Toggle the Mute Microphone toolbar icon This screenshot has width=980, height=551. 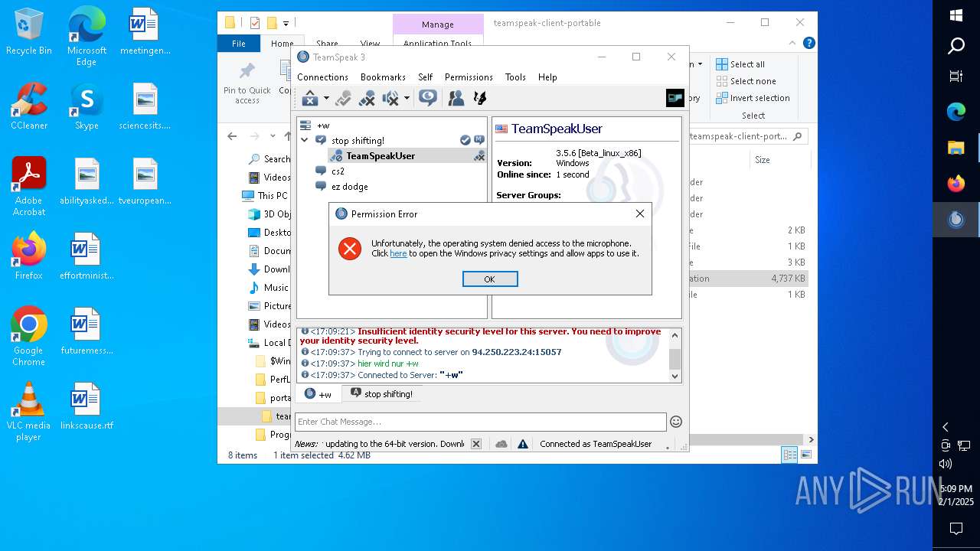(x=367, y=98)
